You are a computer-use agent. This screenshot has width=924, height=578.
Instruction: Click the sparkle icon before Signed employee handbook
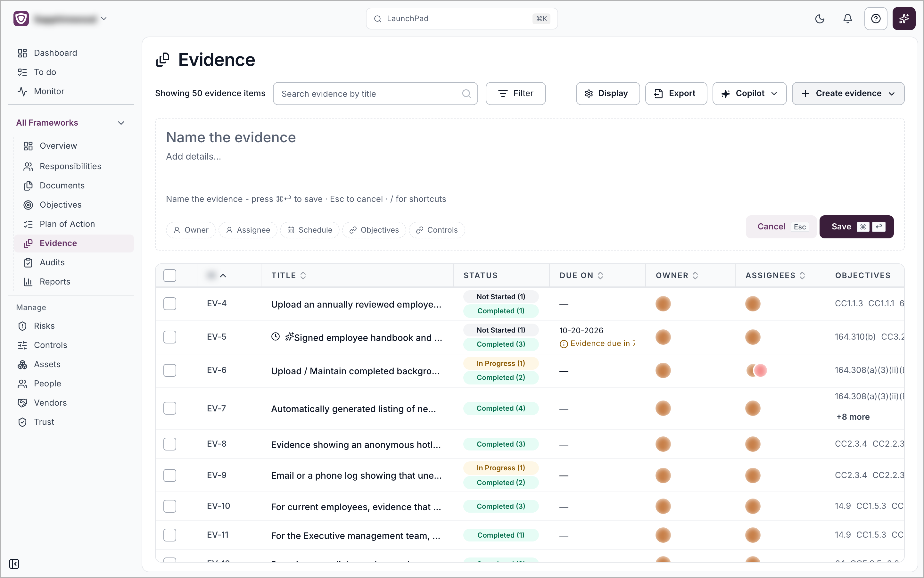(289, 336)
